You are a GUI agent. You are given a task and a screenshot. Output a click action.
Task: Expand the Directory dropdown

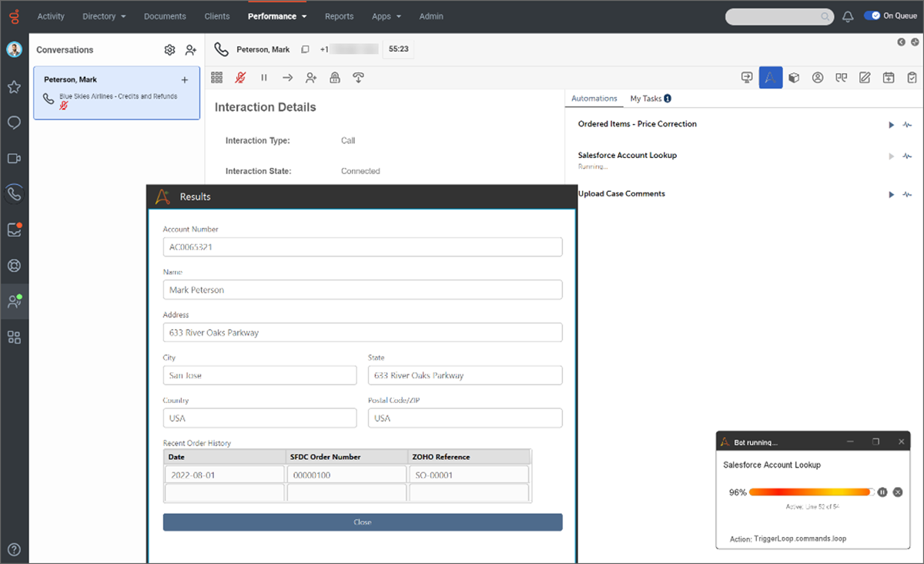104,16
